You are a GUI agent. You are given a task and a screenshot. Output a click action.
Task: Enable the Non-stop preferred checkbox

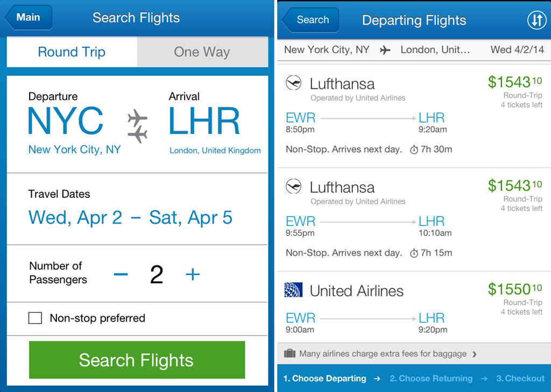pos(35,318)
